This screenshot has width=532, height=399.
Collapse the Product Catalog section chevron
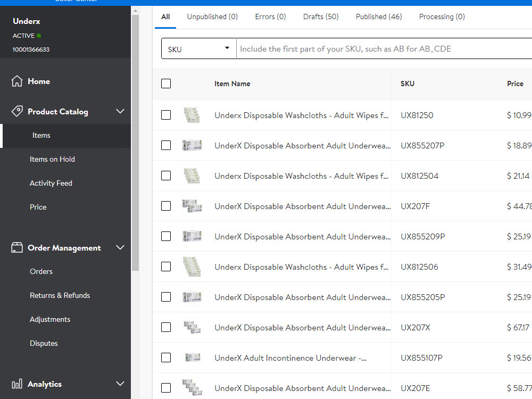(x=120, y=111)
